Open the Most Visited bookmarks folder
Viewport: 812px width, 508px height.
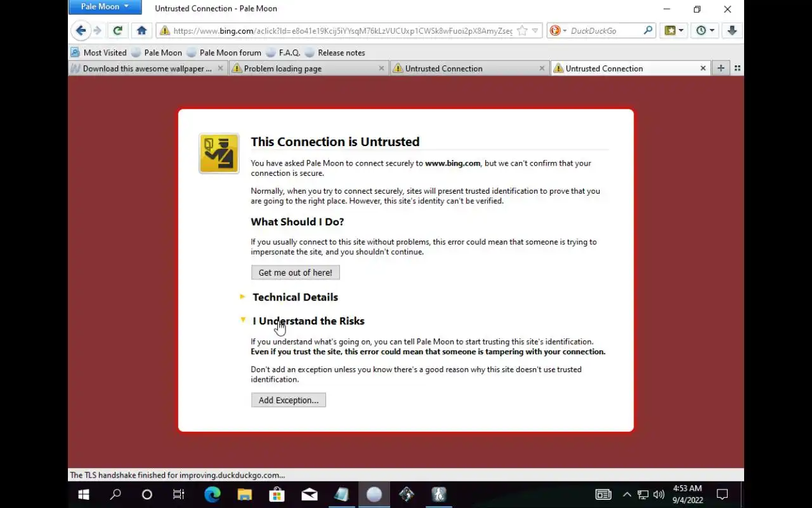98,53
